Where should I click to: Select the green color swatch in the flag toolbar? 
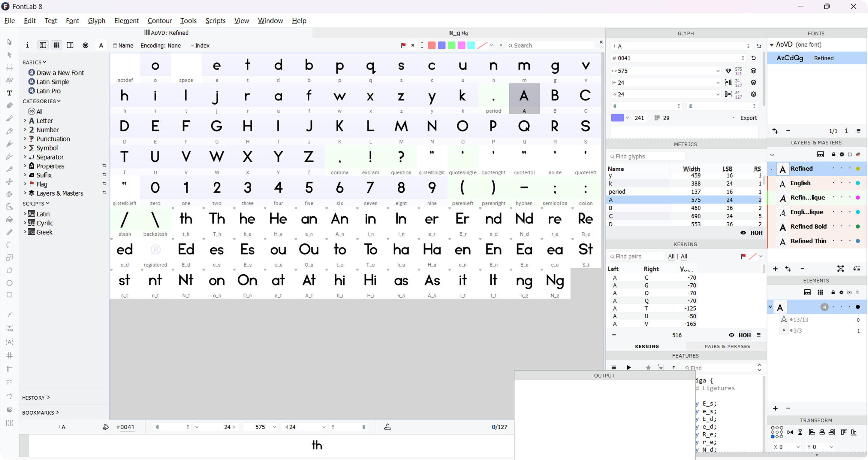tap(451, 45)
